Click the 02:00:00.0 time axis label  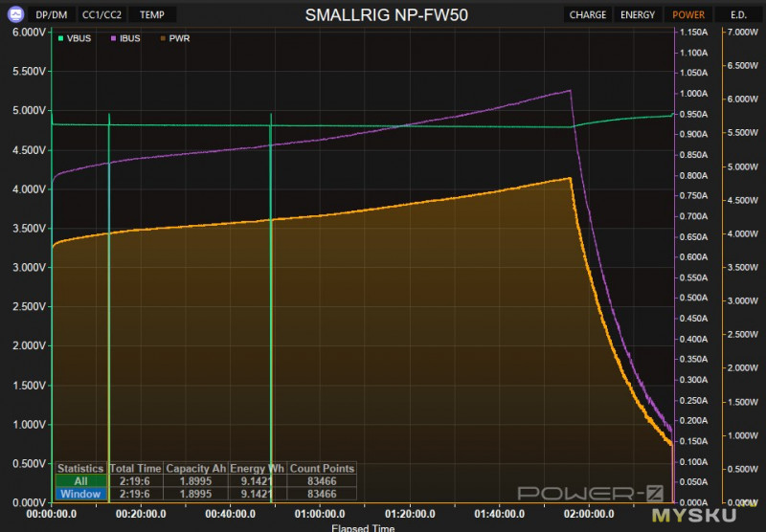(x=589, y=514)
